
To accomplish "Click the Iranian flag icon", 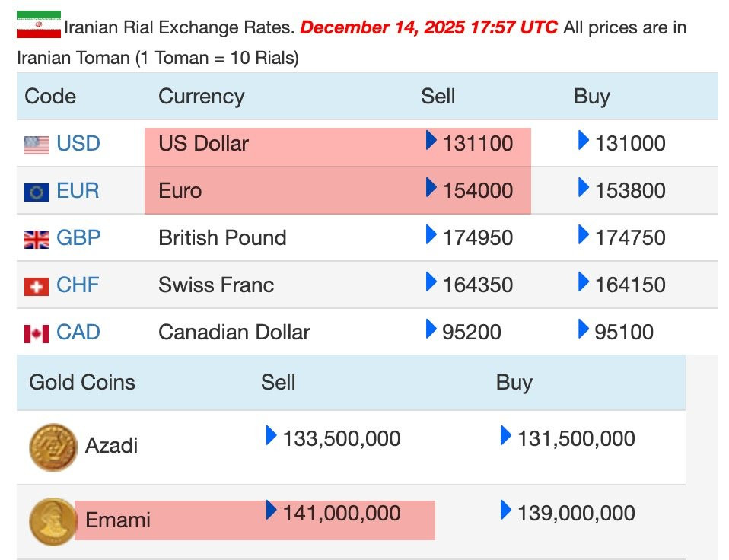I will click(39, 24).
